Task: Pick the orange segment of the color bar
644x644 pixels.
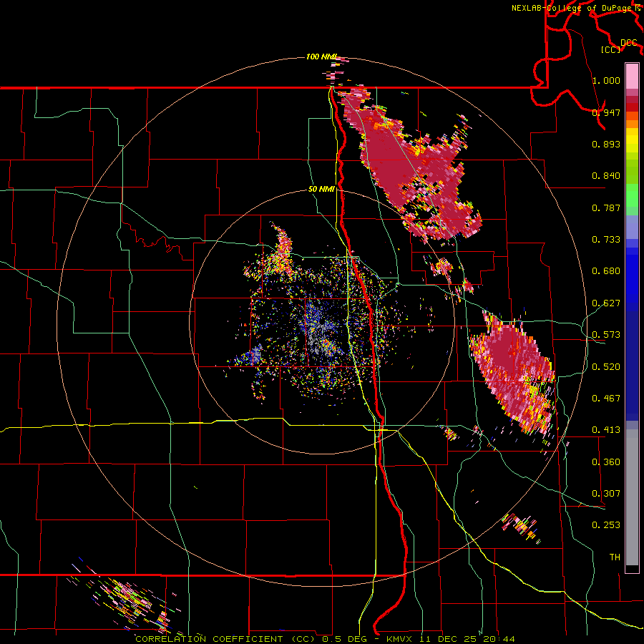Action: [632, 124]
